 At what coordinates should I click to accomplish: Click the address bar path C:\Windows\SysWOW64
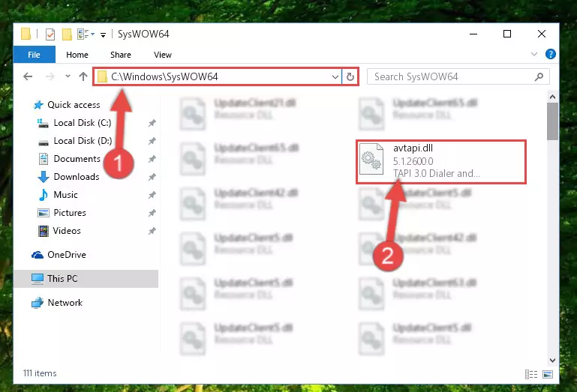[x=164, y=76]
